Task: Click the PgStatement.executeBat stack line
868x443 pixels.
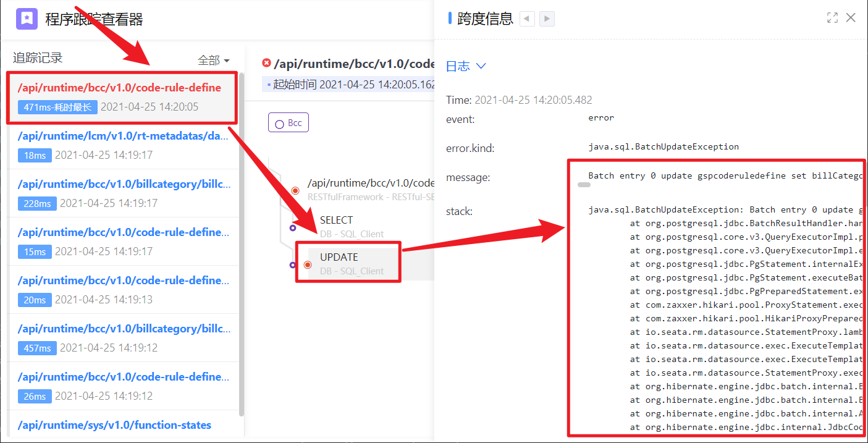Action: point(746,278)
